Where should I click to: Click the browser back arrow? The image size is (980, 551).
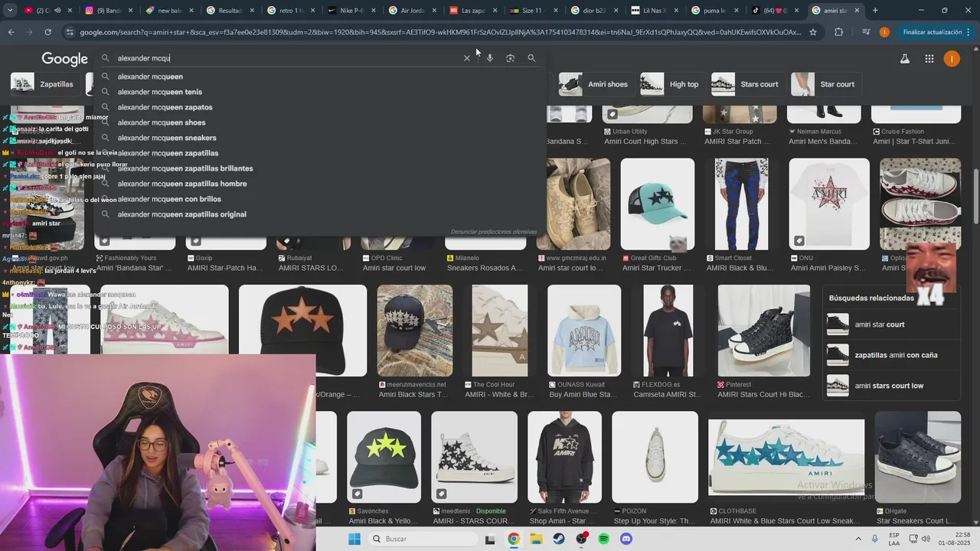click(x=11, y=32)
